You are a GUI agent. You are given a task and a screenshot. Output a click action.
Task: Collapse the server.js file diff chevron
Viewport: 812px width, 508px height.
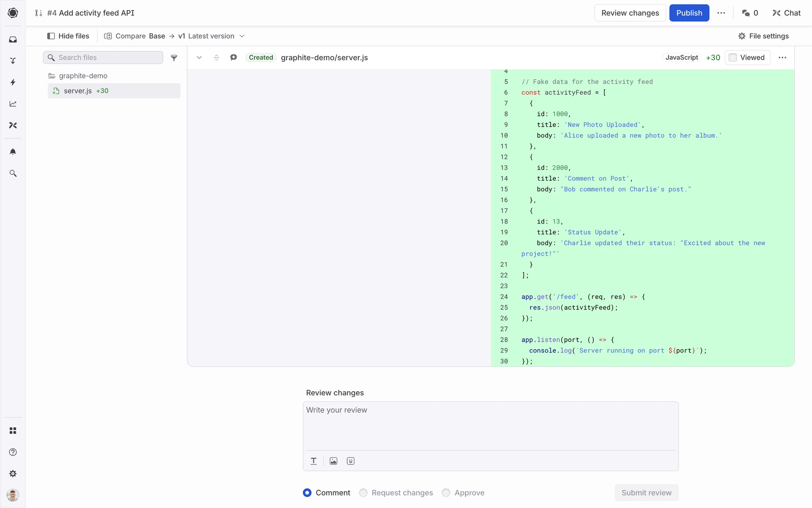pos(199,58)
